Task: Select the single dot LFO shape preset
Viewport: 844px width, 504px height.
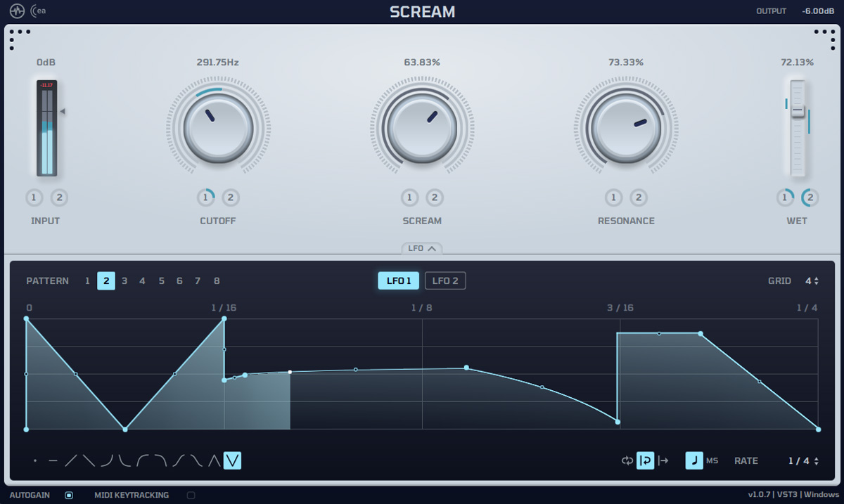Action: [35, 460]
